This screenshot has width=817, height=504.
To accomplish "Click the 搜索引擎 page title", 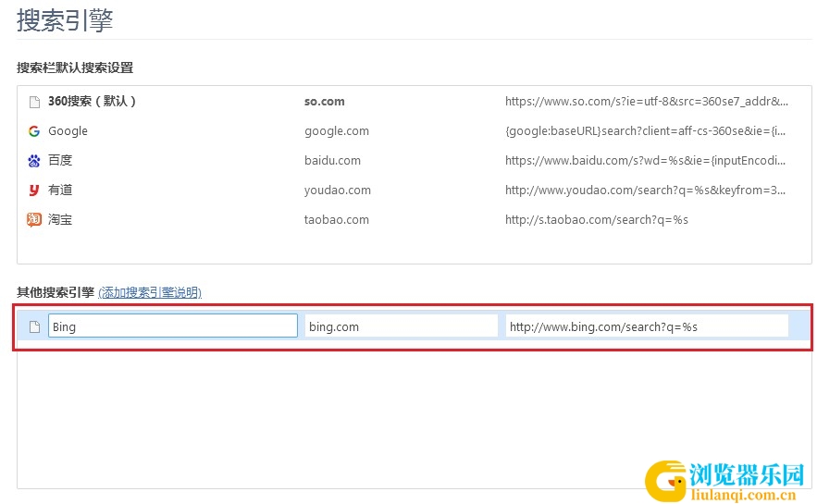I will (x=65, y=21).
